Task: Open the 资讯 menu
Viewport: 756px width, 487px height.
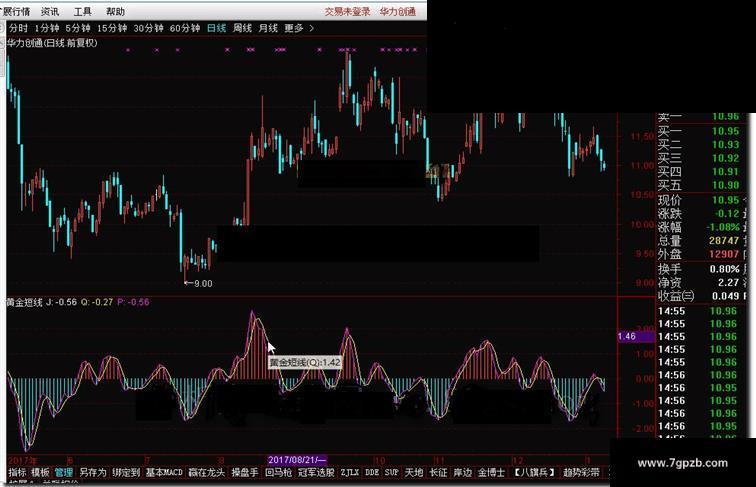Action: coord(50,11)
